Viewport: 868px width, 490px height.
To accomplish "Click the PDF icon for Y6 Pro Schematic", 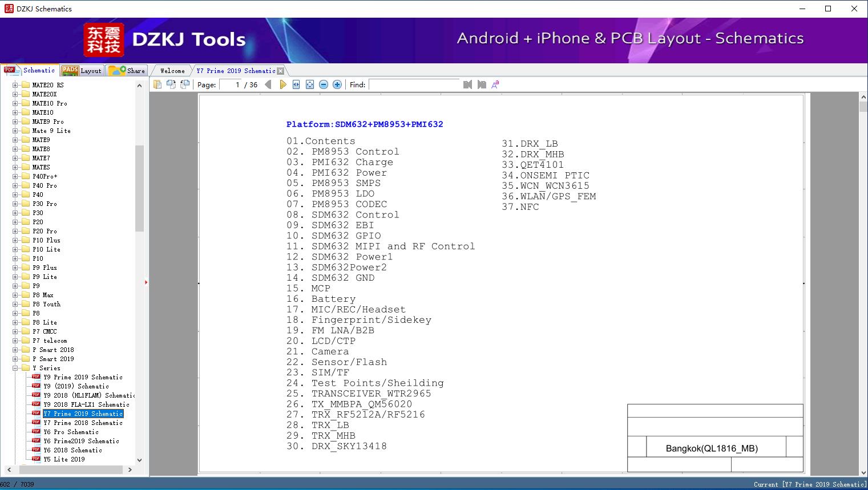I will click(36, 432).
